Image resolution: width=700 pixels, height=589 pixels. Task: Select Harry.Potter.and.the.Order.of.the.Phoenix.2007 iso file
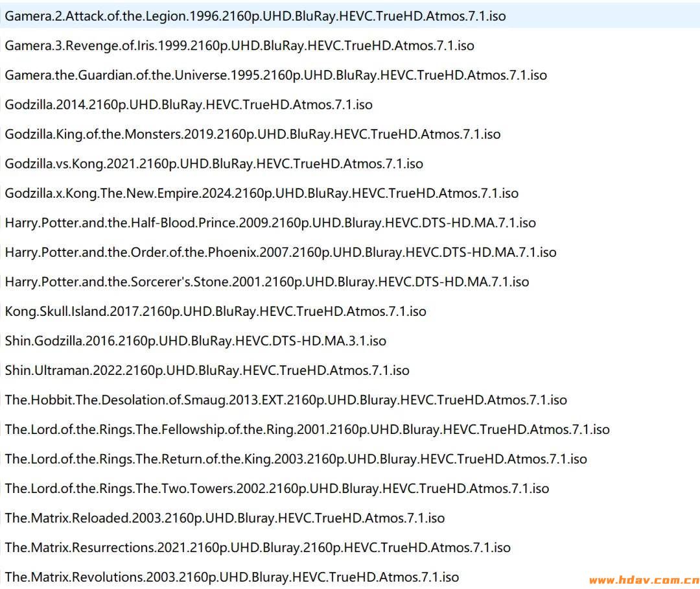[281, 252]
